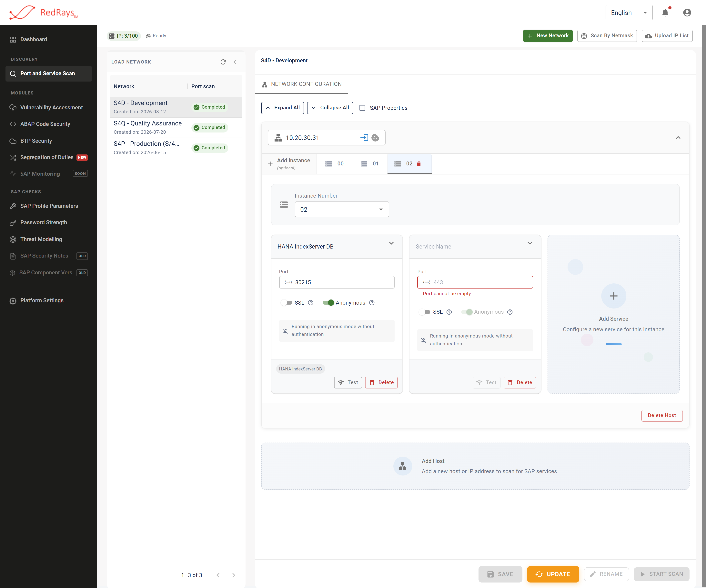Delete the HANA IndexServer DB service
The height and width of the screenshot is (588, 706).
[381, 382]
